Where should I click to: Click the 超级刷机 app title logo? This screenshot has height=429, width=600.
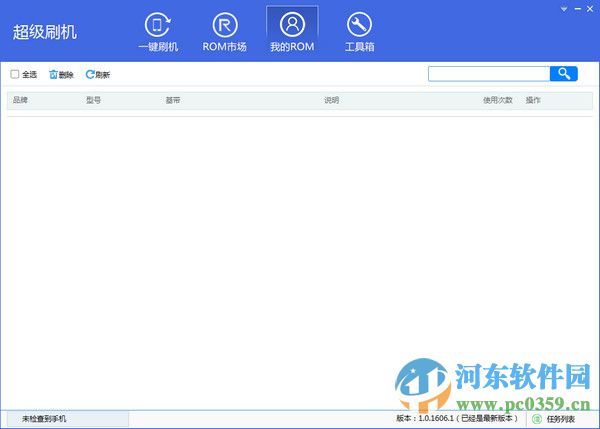(x=45, y=32)
